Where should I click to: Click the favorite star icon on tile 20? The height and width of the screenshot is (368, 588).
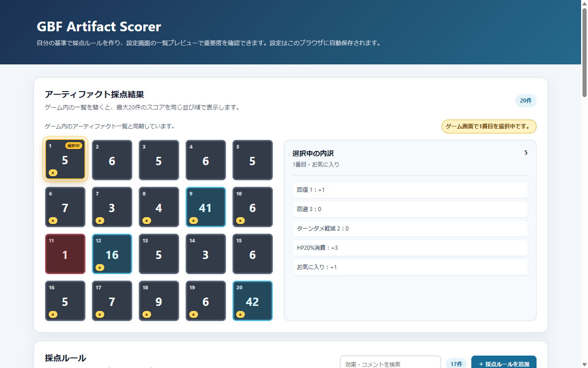click(240, 315)
